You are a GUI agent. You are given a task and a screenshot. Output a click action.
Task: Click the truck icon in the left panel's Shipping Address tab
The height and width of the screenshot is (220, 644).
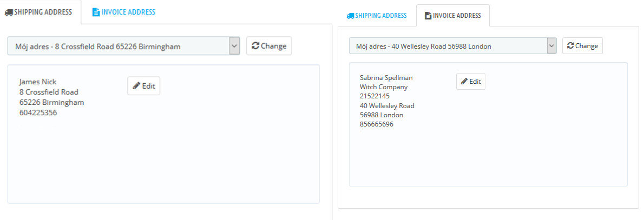pos(9,12)
